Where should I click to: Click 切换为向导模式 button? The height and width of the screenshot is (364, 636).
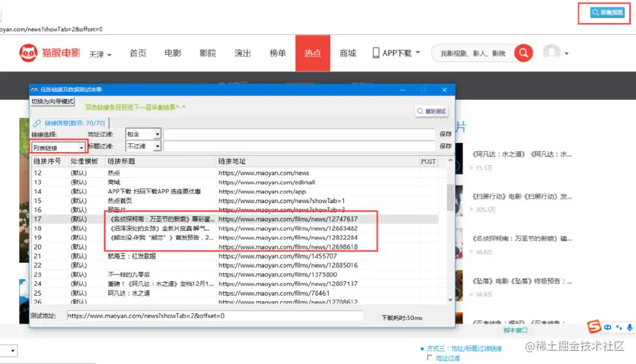pos(52,101)
